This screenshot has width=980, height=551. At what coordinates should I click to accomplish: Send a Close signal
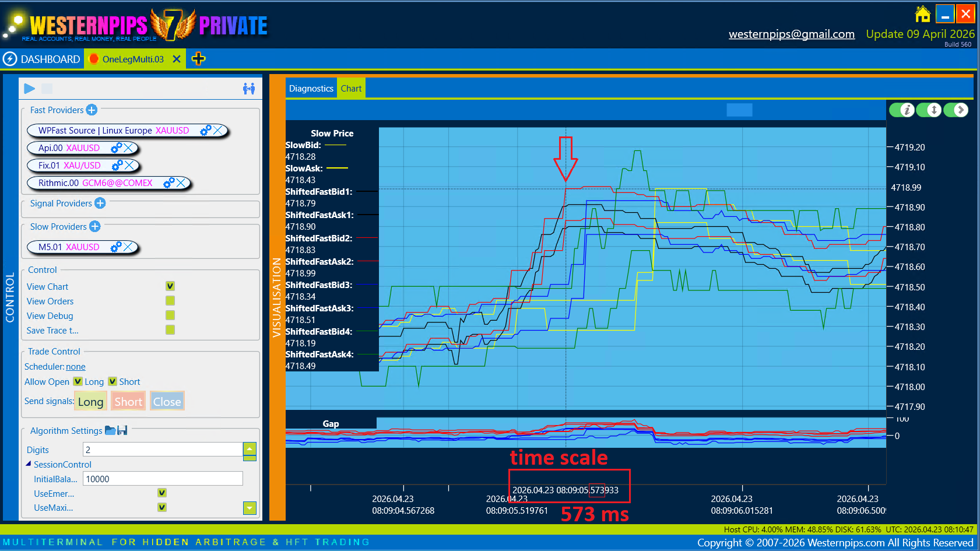pyautogui.click(x=167, y=401)
